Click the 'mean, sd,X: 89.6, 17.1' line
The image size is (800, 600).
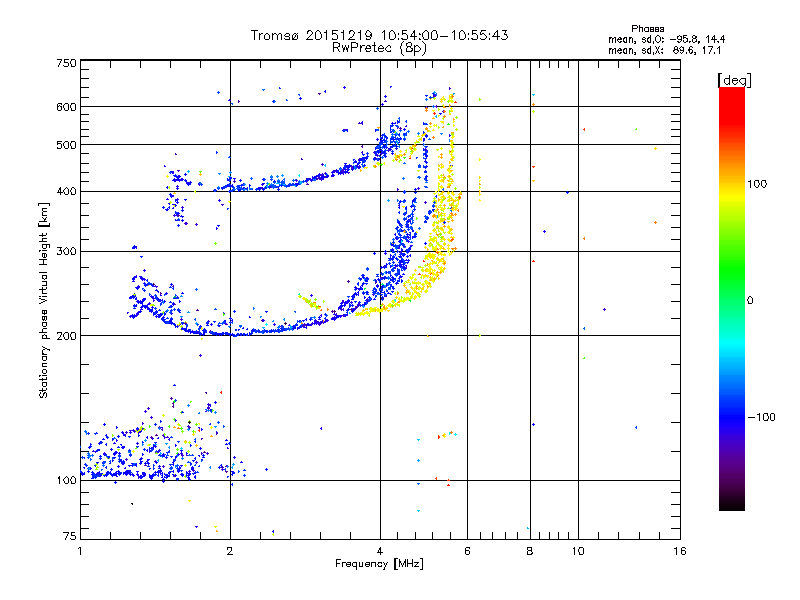click(664, 50)
